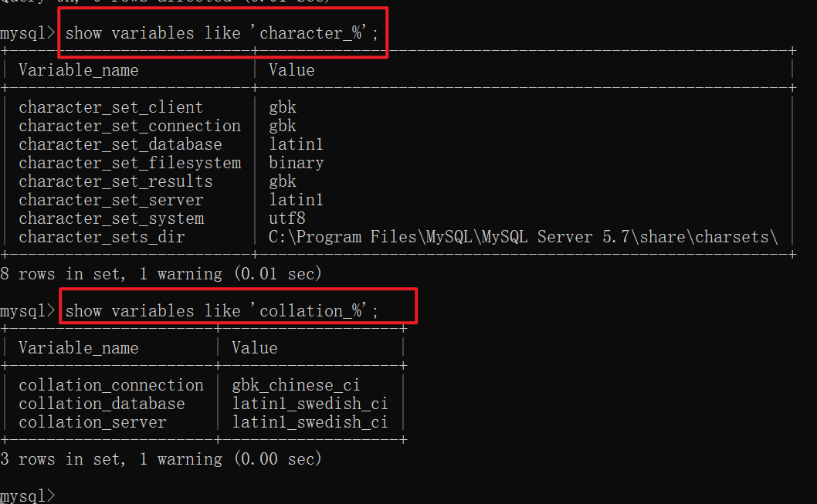Click the 'binary' filesystem charset value
Screen dimensions: 817x504
(x=296, y=163)
